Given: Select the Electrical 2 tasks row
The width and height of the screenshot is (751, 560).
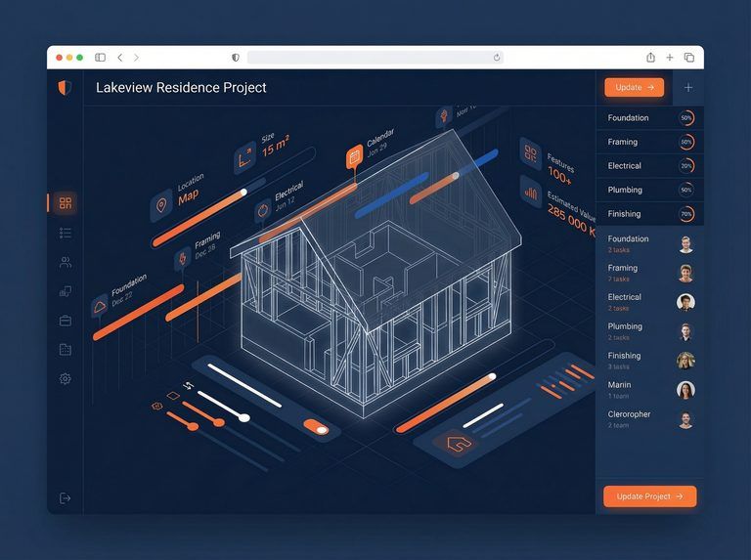Looking at the screenshot, I should [649, 302].
